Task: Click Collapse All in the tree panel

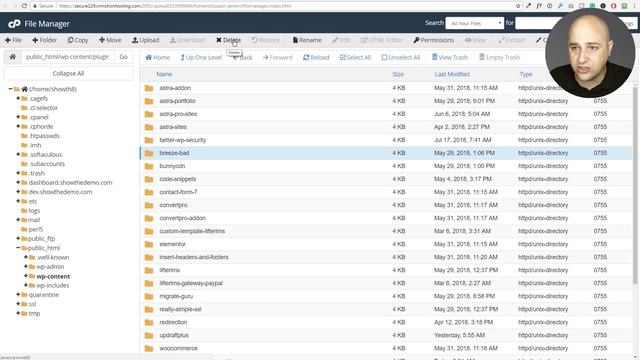Action: point(68,73)
